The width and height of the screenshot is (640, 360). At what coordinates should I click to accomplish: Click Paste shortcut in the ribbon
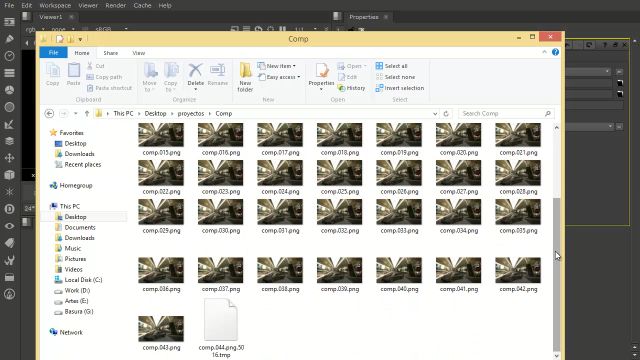(109, 88)
